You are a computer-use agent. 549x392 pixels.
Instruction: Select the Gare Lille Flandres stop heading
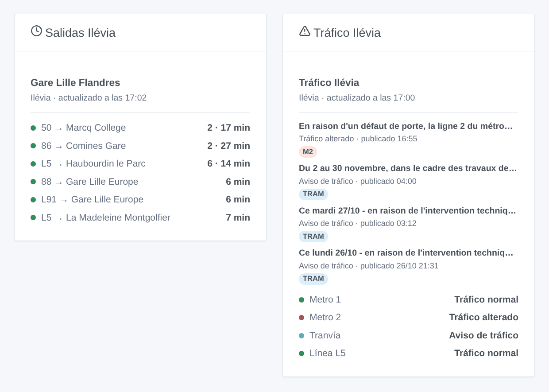[x=75, y=82]
